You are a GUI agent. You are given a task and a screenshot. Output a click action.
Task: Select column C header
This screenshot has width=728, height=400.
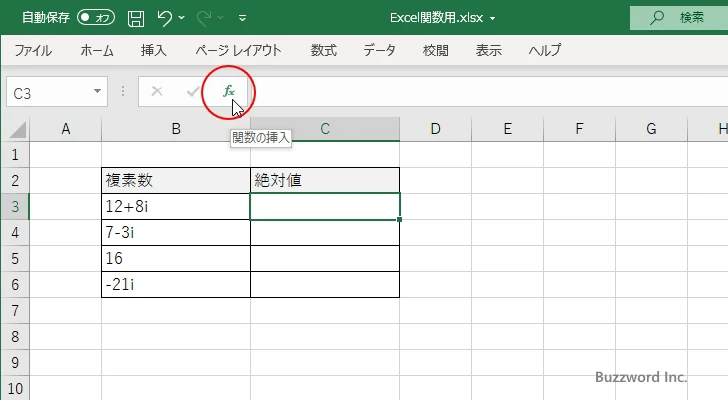tap(325, 129)
